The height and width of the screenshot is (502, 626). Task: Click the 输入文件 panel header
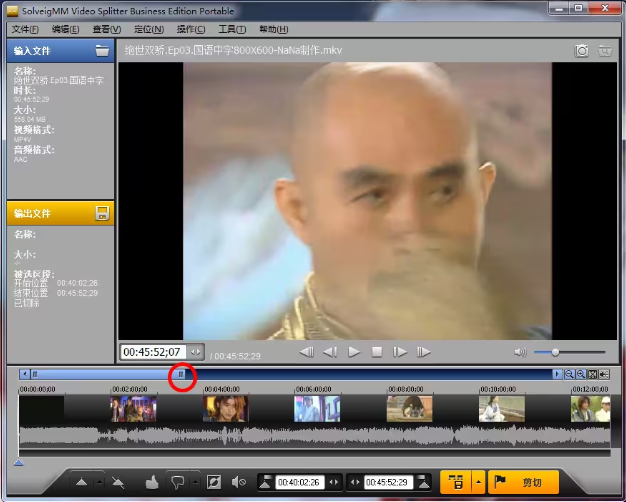coord(60,51)
